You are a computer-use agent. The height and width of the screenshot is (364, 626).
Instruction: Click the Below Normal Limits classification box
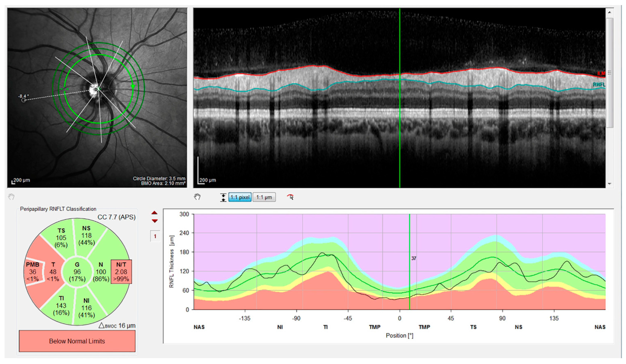(77, 341)
